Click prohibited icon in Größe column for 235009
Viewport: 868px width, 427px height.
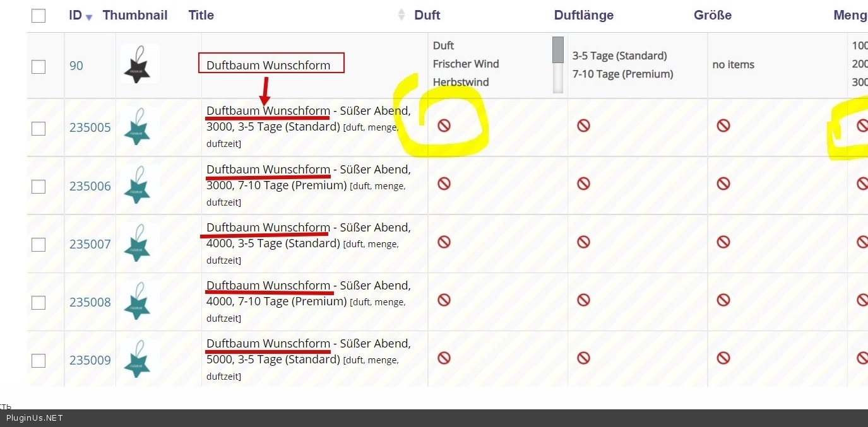[723, 358]
